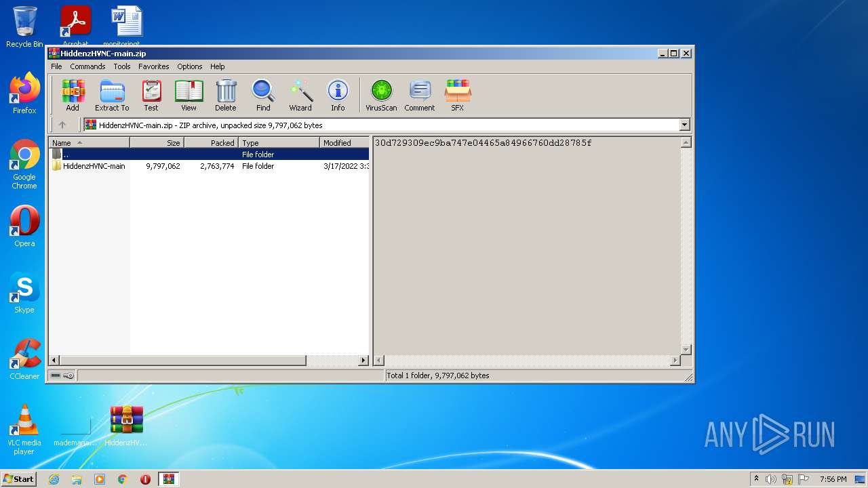The width and height of the screenshot is (868, 488).
Task: Click the drive/key status bar icon
Action: click(62, 375)
